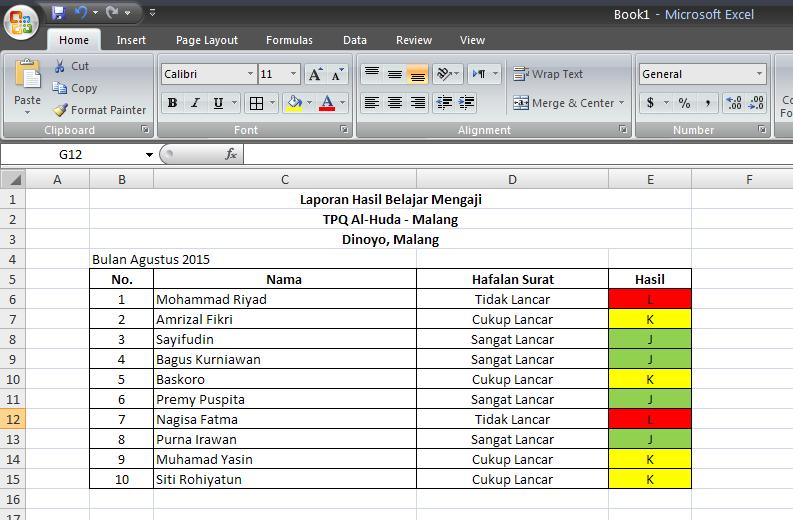Select cell containing Nagisa Fatma
793x520 pixels.
(285, 419)
